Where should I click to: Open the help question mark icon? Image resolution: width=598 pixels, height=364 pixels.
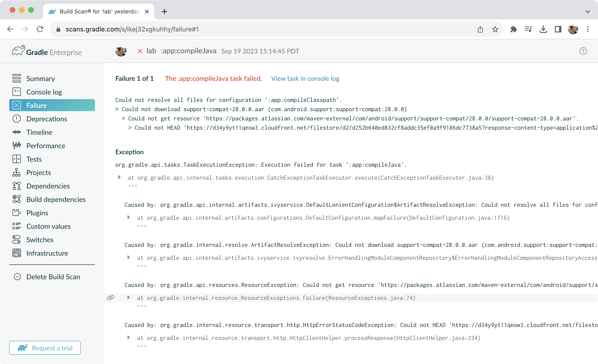583,51
